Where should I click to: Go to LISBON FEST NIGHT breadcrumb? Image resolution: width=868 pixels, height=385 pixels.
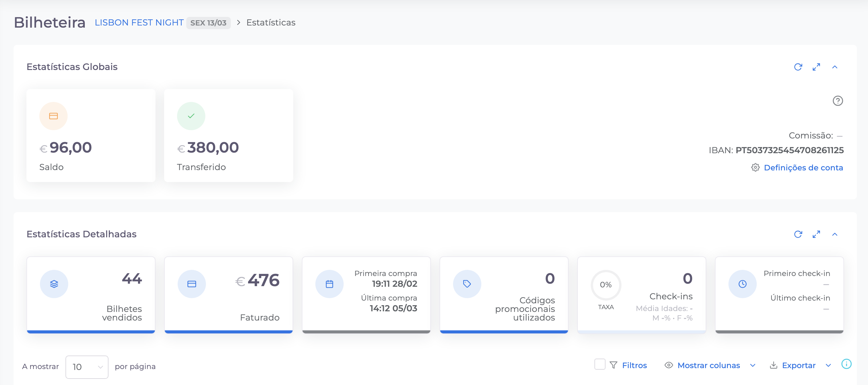click(139, 22)
